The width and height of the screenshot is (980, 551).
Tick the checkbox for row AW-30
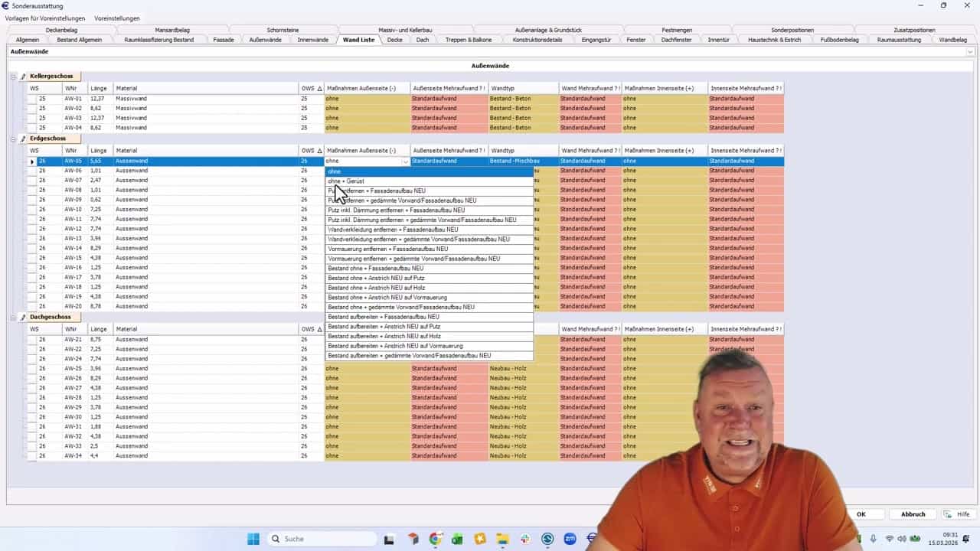pos(32,417)
